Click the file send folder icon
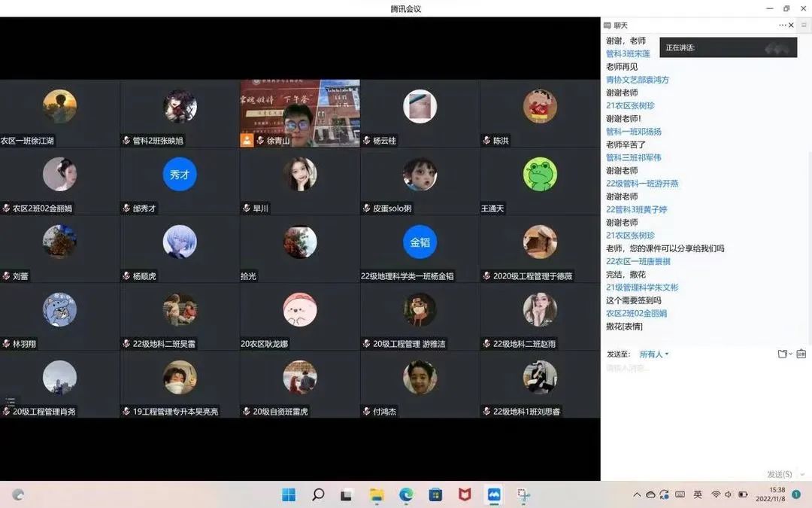Viewport: 812px width, 508px height. 783,354
